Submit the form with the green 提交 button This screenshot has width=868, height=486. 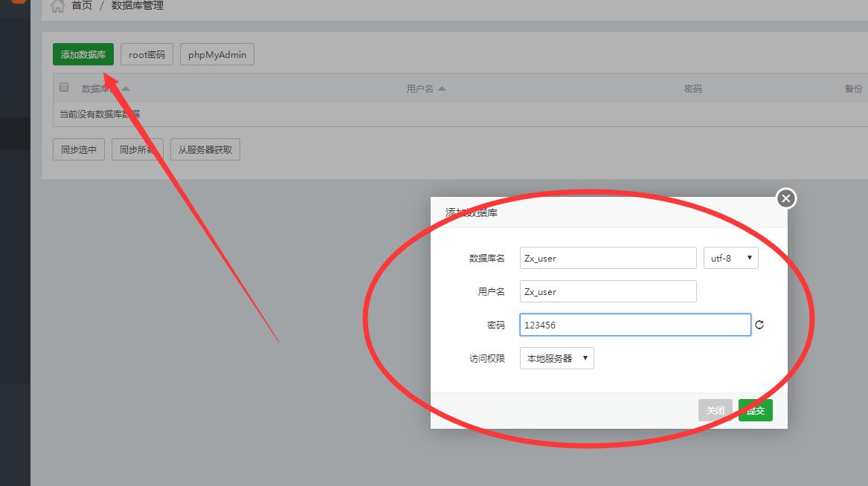(756, 410)
